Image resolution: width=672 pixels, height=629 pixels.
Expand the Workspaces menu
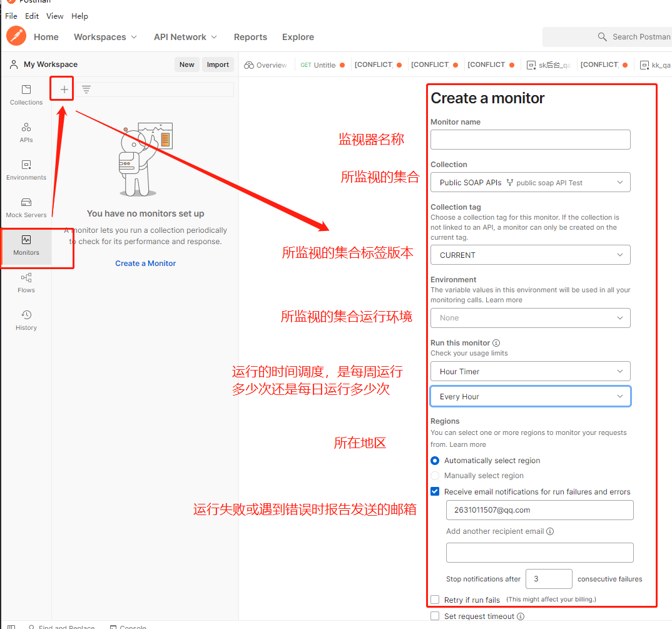tap(105, 37)
